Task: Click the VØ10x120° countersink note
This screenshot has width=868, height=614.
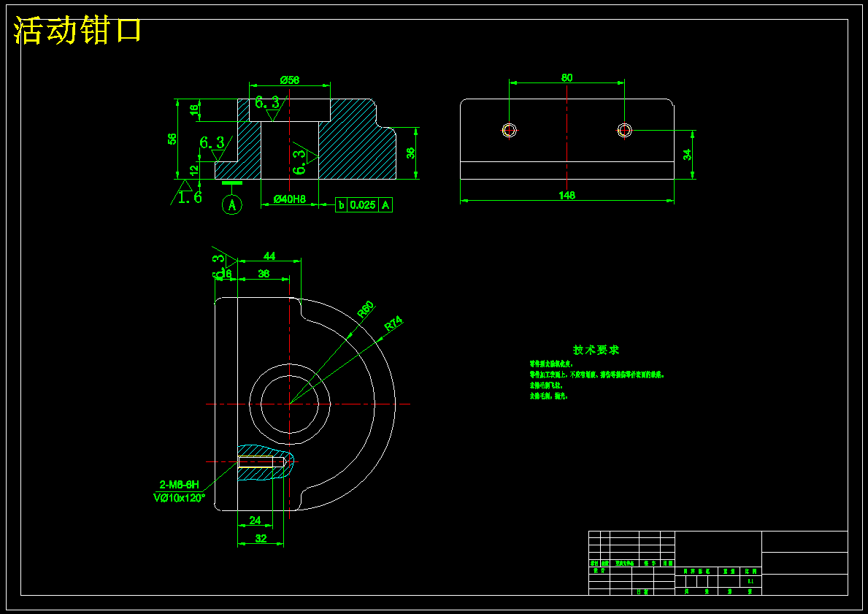Action: [x=180, y=498]
